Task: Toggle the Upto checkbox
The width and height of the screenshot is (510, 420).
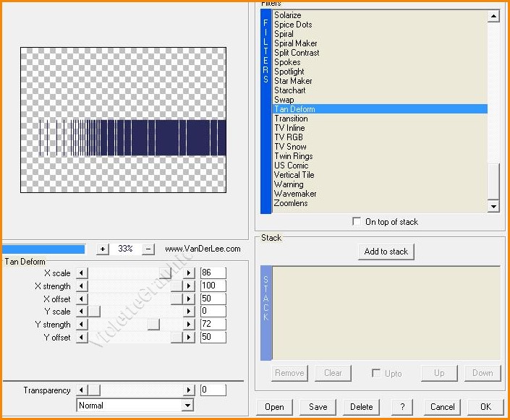Action: [375, 373]
